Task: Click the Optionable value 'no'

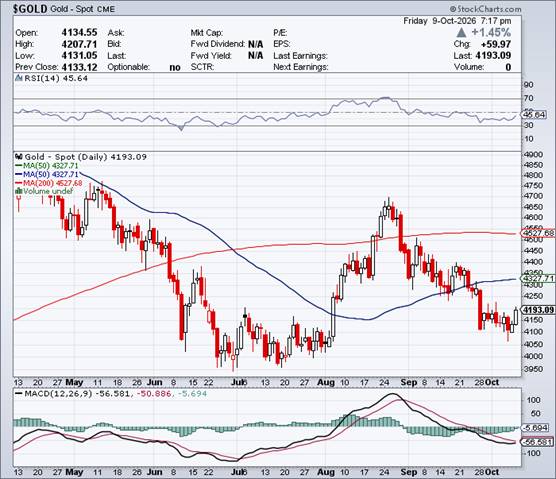Action: coord(175,67)
